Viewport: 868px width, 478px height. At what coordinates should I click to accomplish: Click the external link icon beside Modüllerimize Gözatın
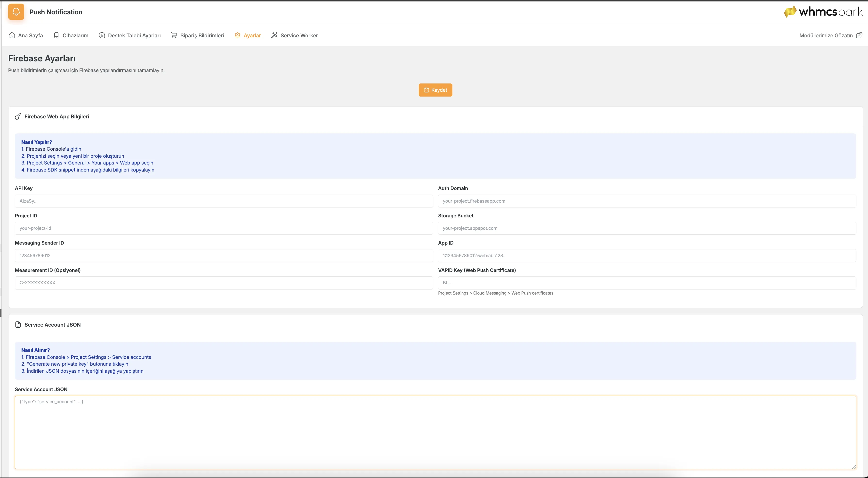point(859,35)
